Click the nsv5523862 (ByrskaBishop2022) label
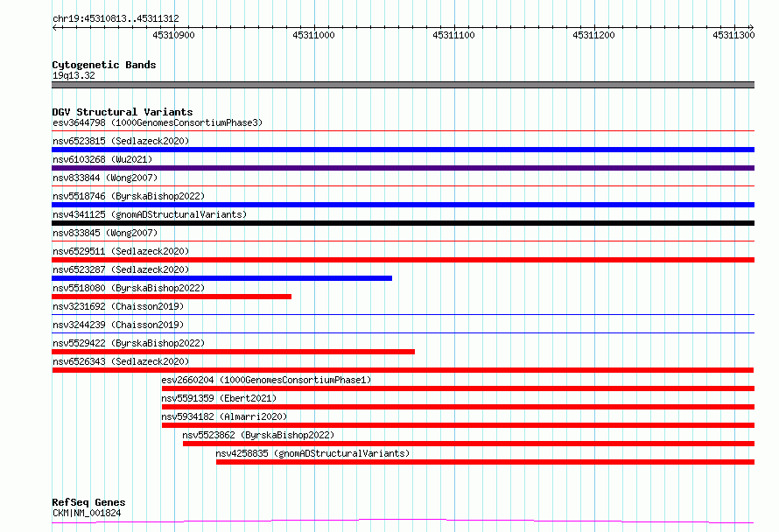The height and width of the screenshot is (532, 779). point(258,435)
